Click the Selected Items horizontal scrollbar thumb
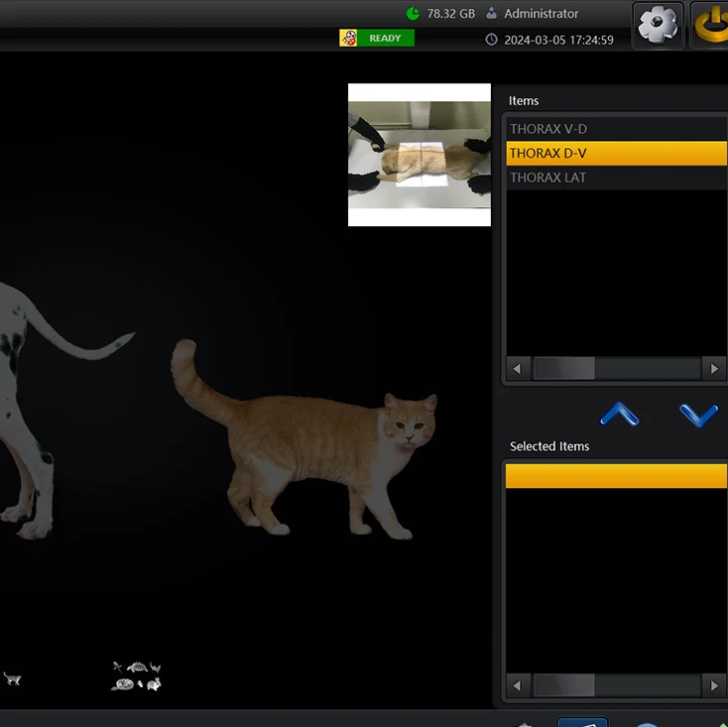 click(563, 685)
